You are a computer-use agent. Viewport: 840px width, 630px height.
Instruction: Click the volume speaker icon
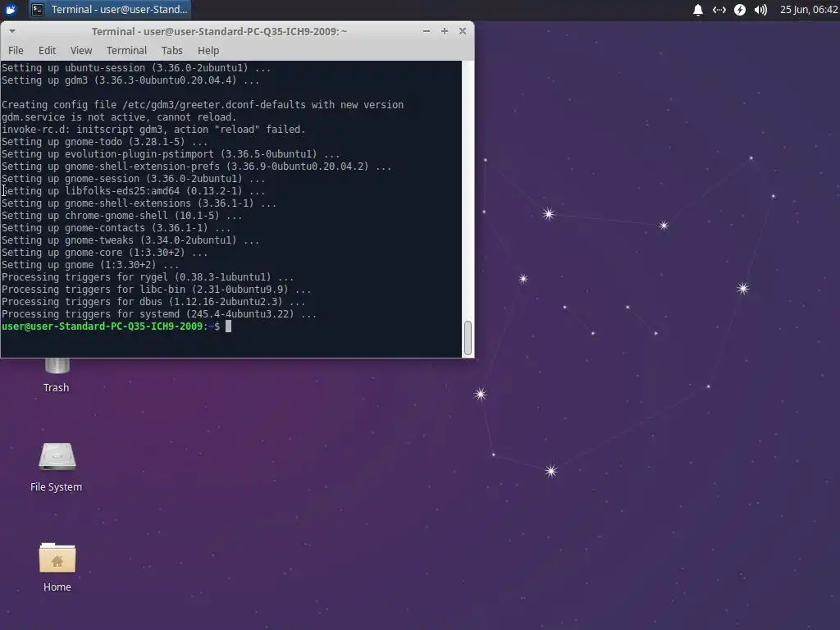[760, 10]
